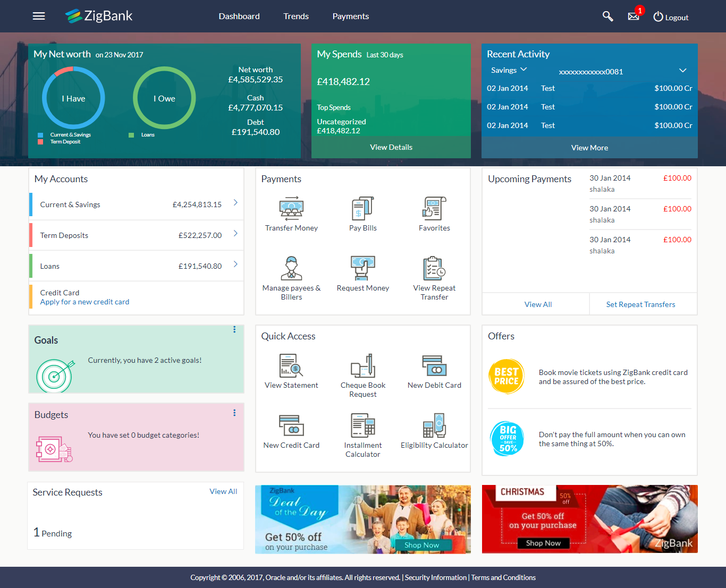Click 'Currently, you have 2 active goals!' text
This screenshot has width=726, height=588.
(x=145, y=360)
